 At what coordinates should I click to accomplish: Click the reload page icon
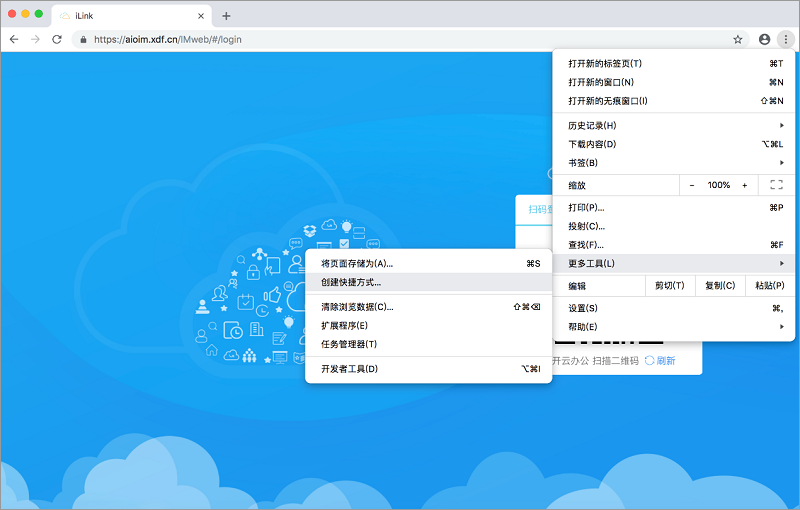57,39
